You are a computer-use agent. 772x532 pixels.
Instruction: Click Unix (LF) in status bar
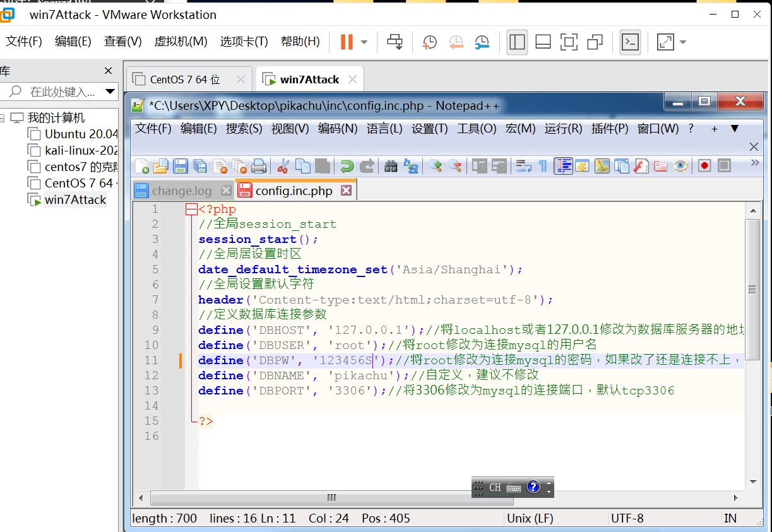[530, 518]
